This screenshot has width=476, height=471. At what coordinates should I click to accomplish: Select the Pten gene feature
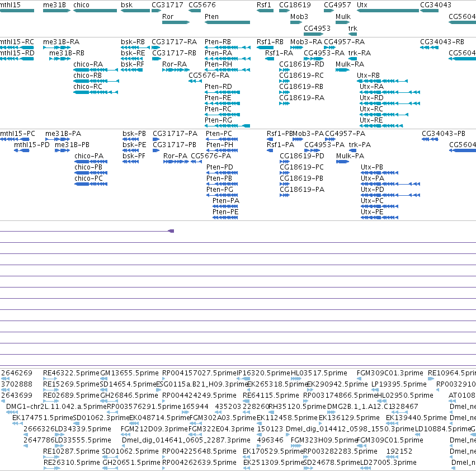coord(228,22)
